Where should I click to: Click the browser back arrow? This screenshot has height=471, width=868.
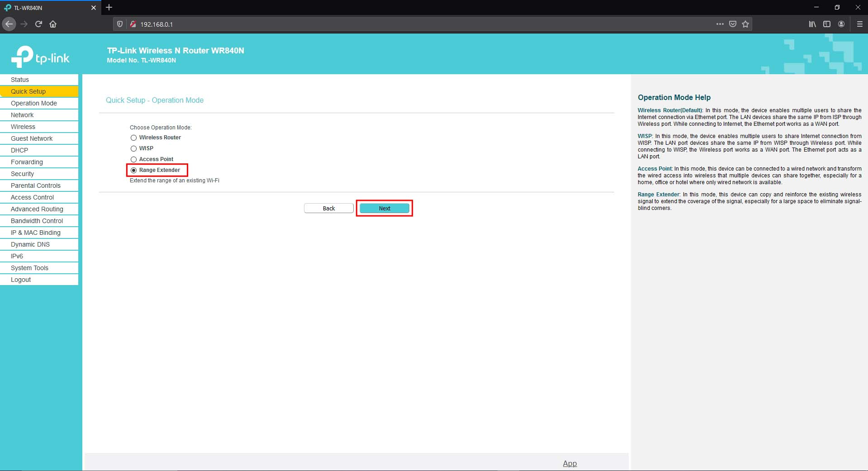(x=9, y=24)
